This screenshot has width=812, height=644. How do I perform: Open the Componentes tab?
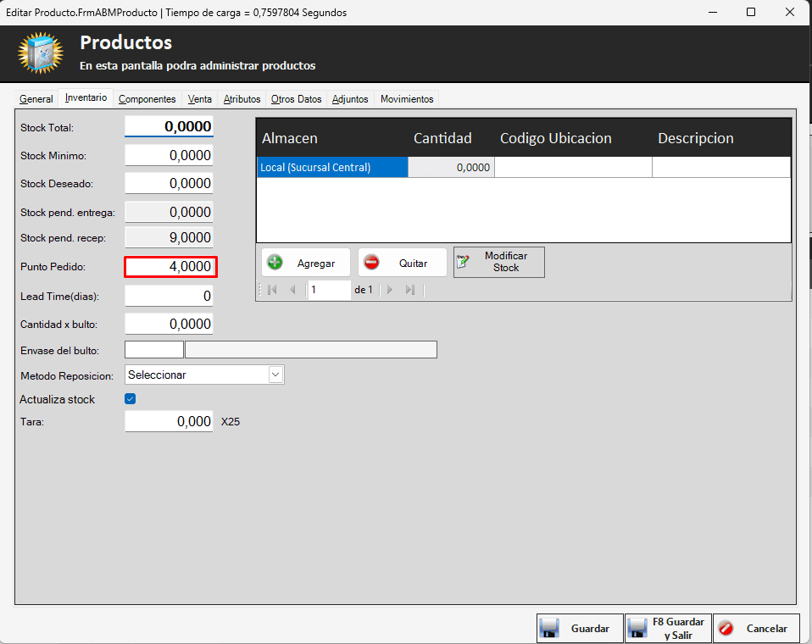click(x=147, y=99)
